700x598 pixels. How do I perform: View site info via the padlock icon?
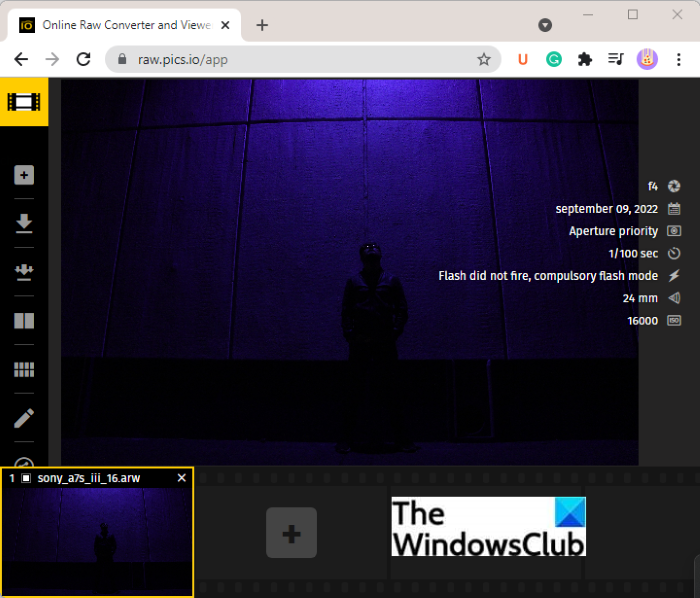coord(122,59)
